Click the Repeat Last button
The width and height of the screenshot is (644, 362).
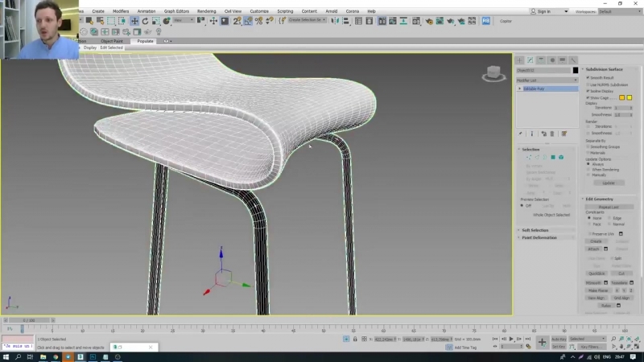(609, 207)
